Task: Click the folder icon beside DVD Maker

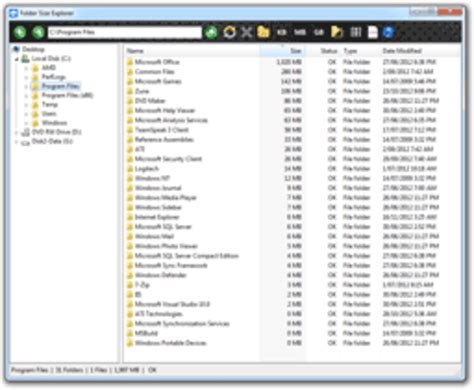Action: click(x=130, y=101)
